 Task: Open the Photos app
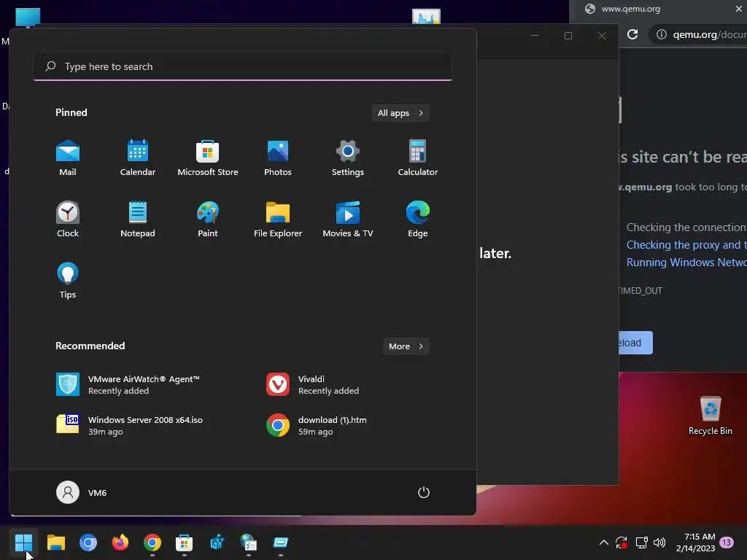pyautogui.click(x=278, y=158)
